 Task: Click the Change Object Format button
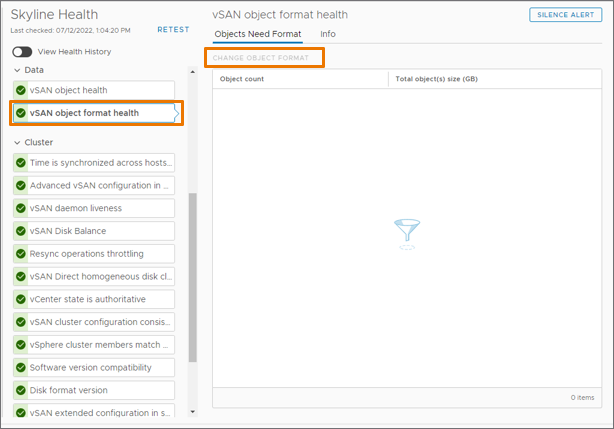[x=265, y=58]
